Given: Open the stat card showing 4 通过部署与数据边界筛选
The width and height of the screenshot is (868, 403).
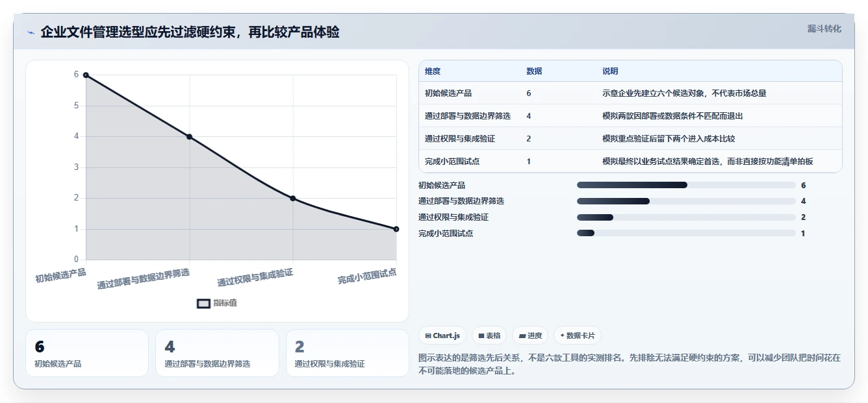Looking at the screenshot, I should point(217,353).
